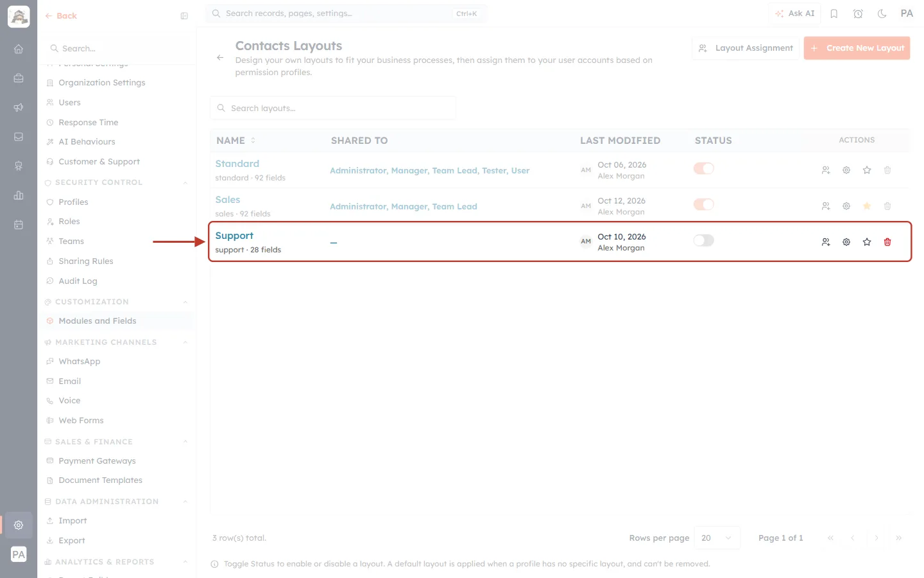Mark Support layout as default with star
Screen dimensions: 924x578
point(867,242)
